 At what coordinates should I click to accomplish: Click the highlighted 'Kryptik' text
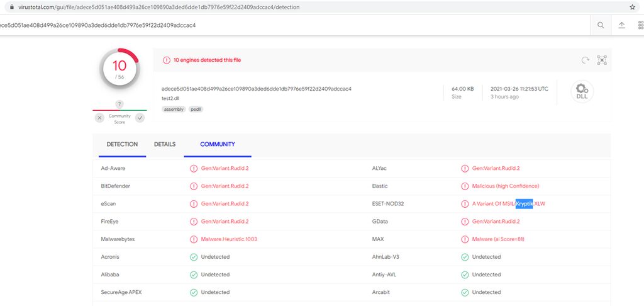(524, 204)
